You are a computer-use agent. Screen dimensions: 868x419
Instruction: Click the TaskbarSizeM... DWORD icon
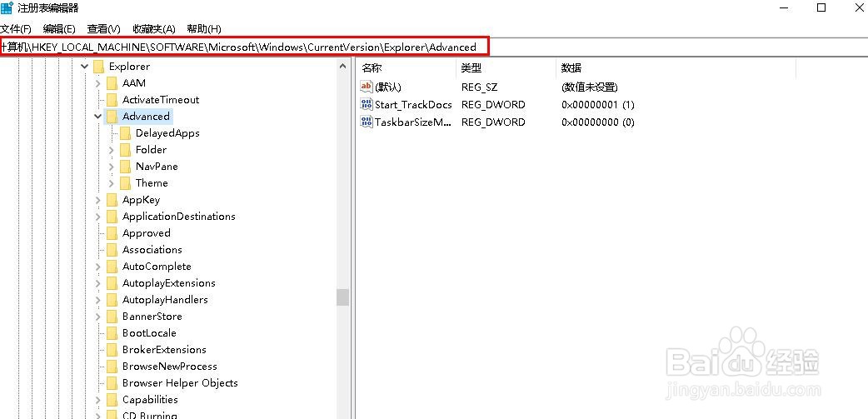pos(367,122)
